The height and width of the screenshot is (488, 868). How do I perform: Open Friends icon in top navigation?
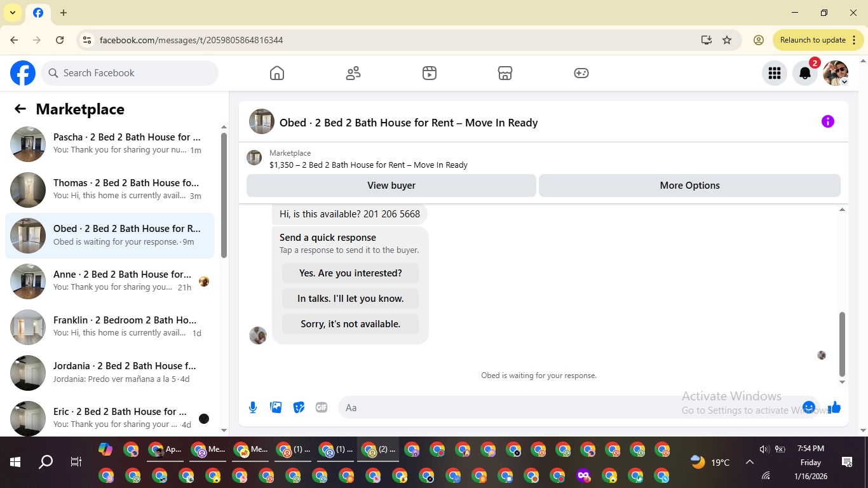coord(353,73)
